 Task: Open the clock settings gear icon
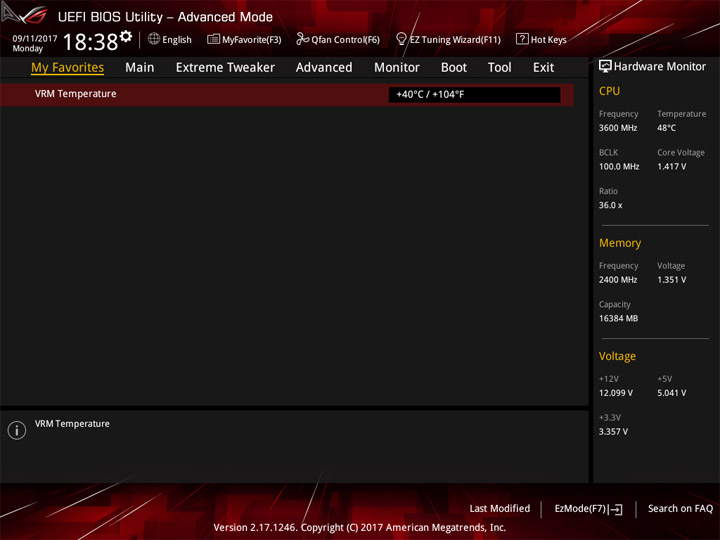point(126,36)
